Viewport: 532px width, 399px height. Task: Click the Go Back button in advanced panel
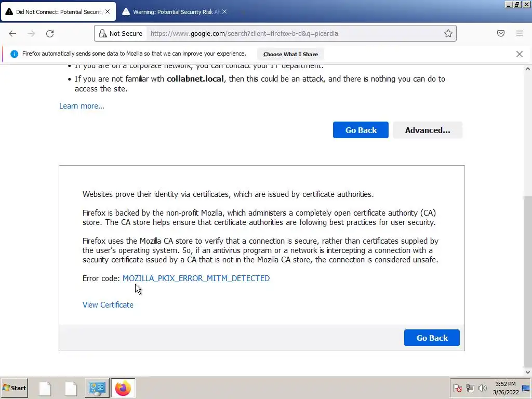[x=432, y=338]
